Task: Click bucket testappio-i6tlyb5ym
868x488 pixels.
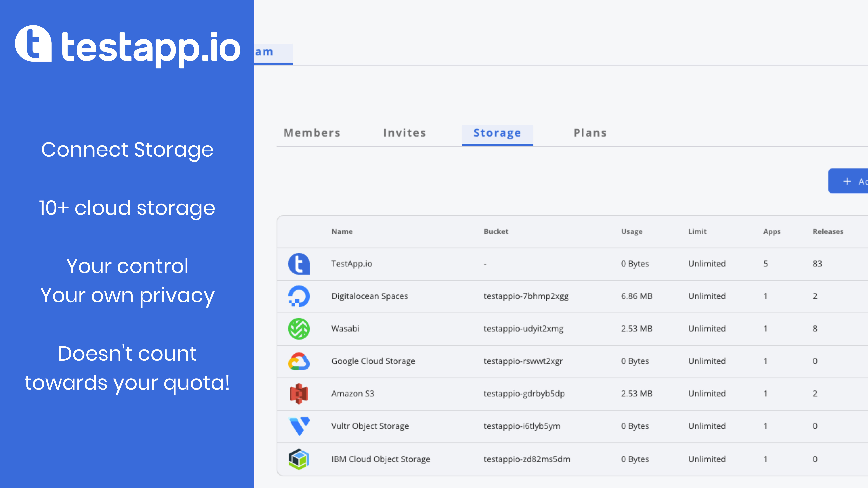Action: pyautogui.click(x=522, y=426)
